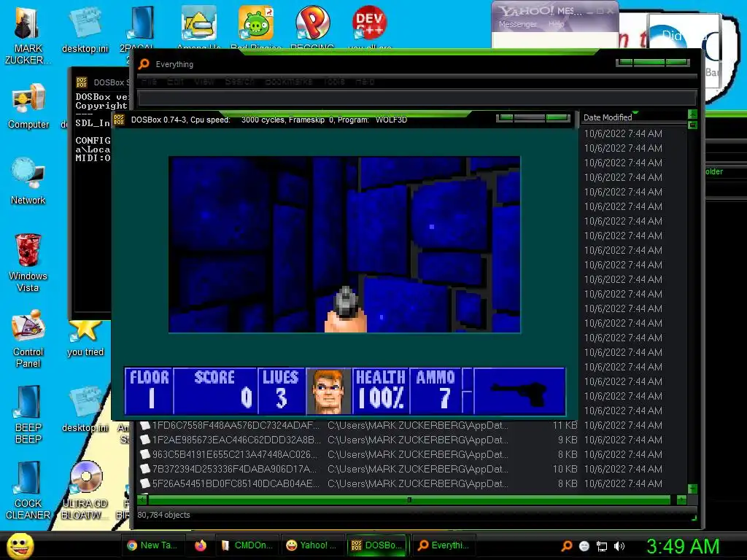Switch to the Everythi... taskbar button

pos(443,545)
